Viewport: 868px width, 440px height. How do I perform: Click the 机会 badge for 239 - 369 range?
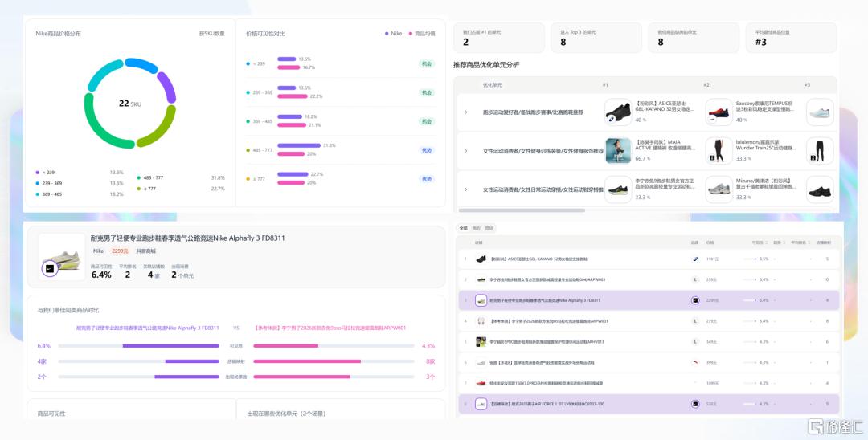click(427, 92)
